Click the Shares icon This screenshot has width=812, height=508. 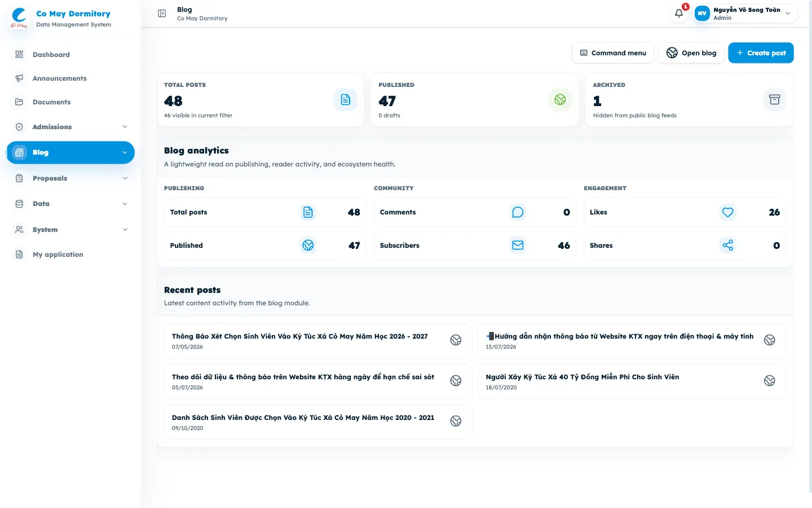[x=728, y=245]
